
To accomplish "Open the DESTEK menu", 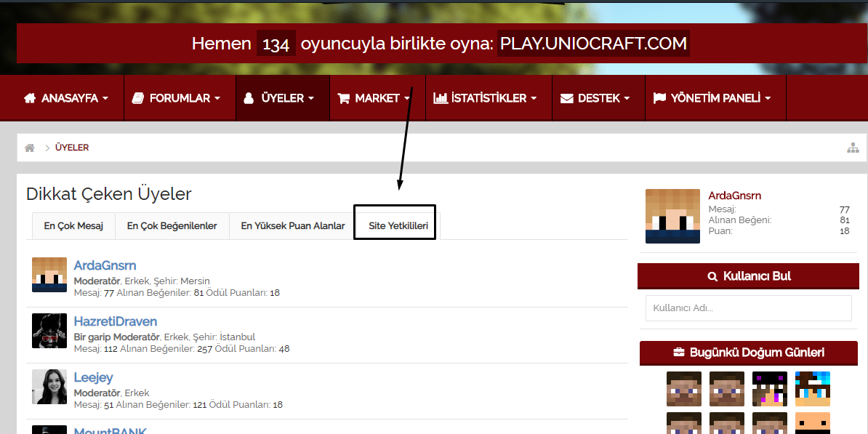I will [x=594, y=98].
